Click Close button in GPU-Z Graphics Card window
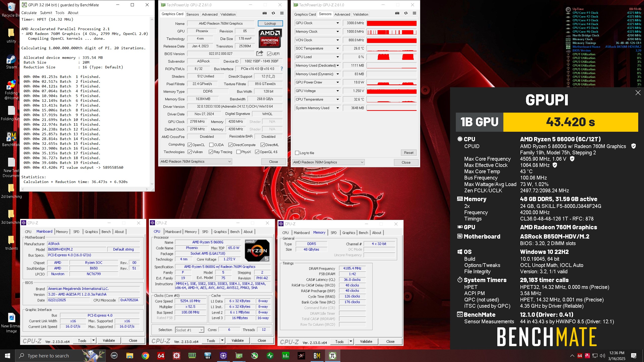 273,162
